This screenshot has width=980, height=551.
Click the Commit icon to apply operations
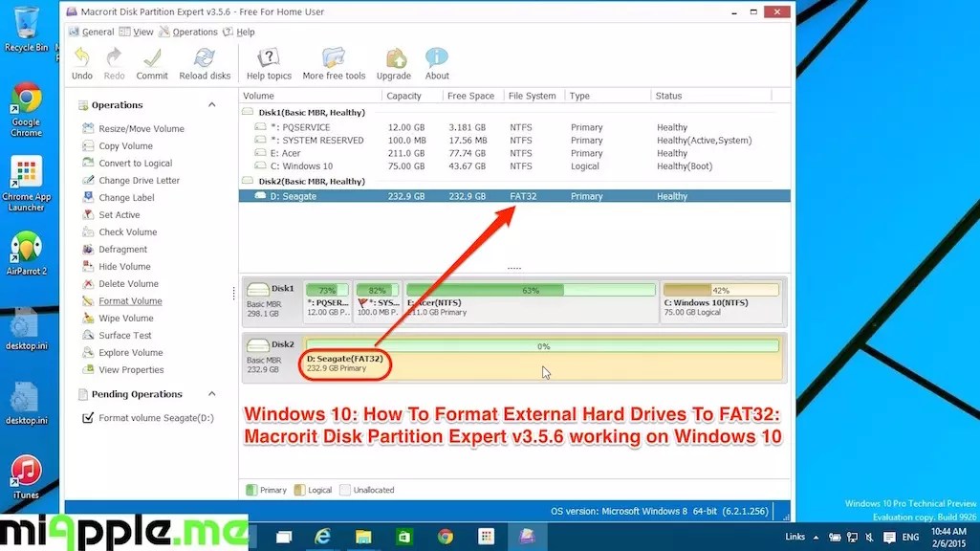point(151,62)
